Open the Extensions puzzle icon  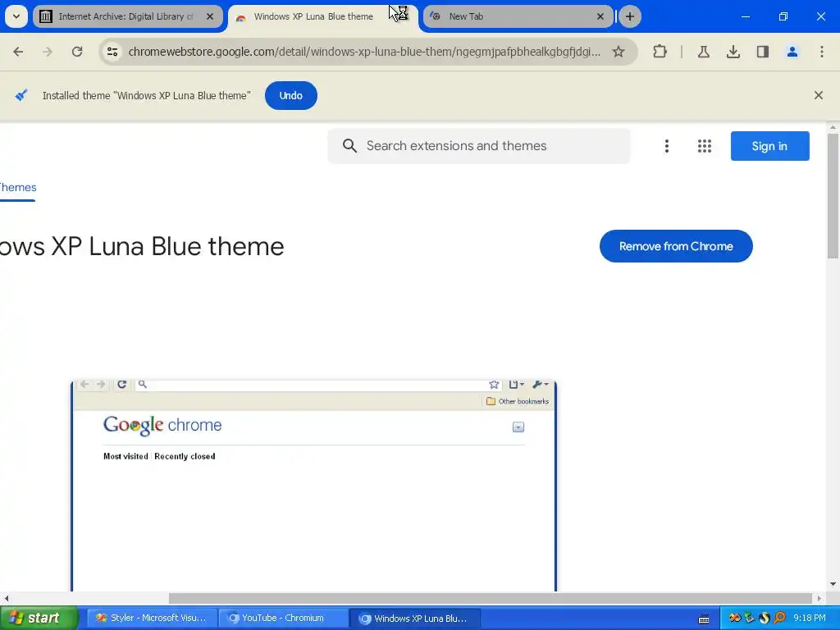point(660,52)
